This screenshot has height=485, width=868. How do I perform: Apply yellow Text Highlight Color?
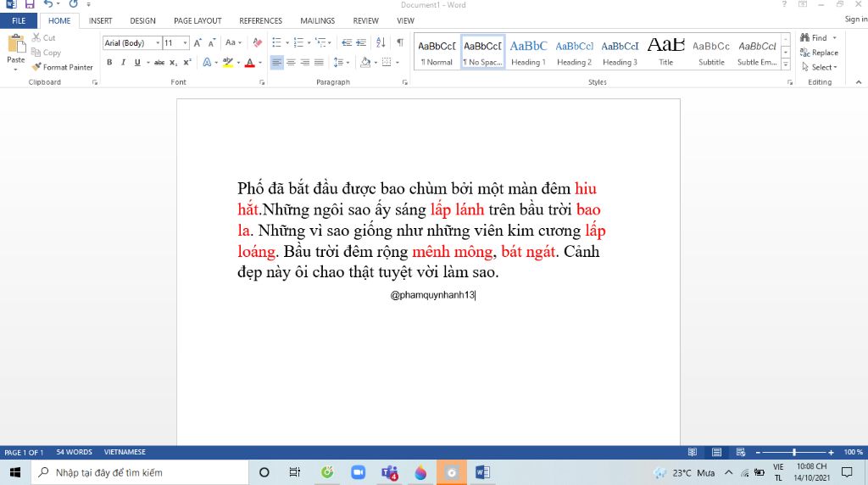click(x=227, y=63)
